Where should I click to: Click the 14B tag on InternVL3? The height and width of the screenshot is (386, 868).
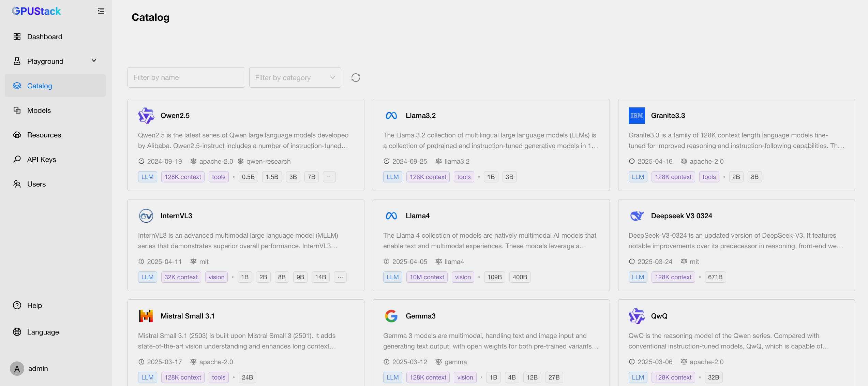pyautogui.click(x=320, y=277)
